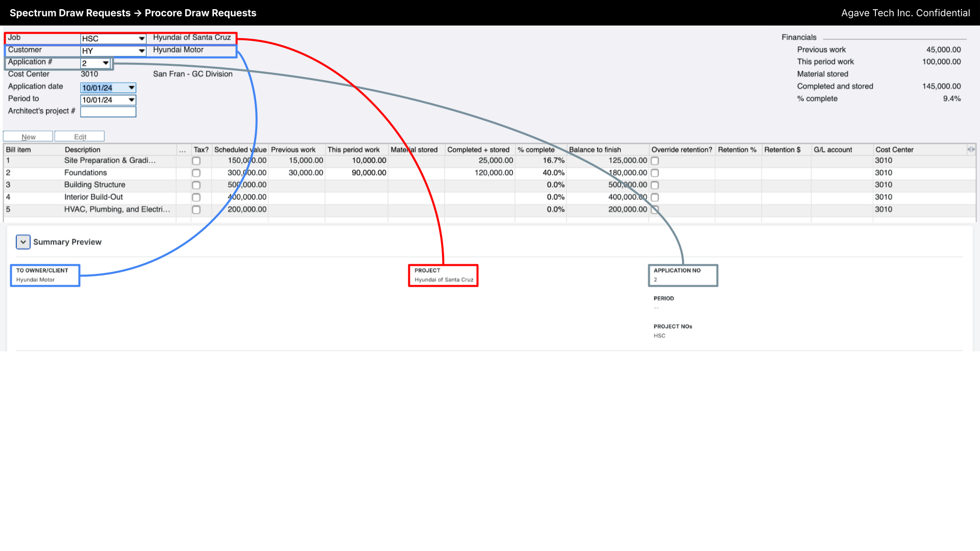This screenshot has height=551, width=980.
Task: Collapse the Summary Preview section chevron
Action: (23, 242)
